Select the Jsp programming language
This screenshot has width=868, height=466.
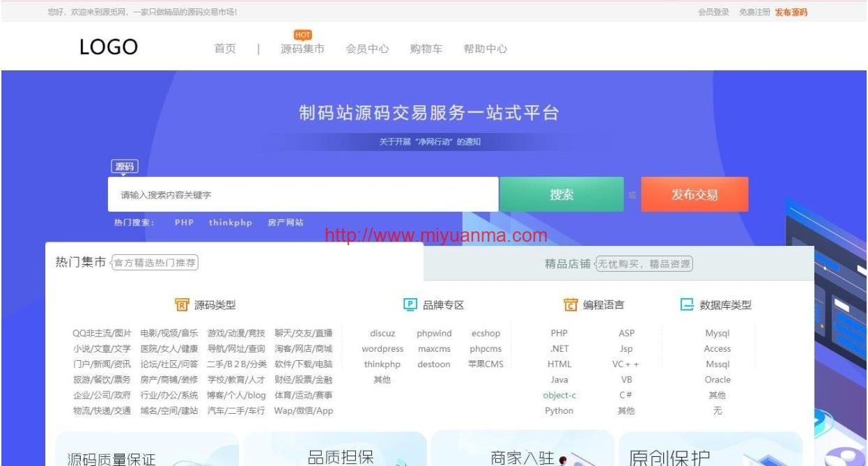coord(626,348)
